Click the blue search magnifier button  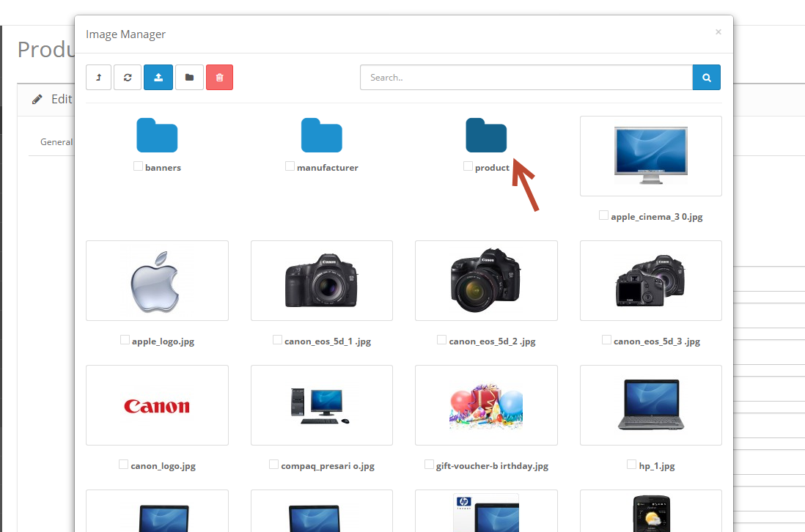[x=707, y=78]
